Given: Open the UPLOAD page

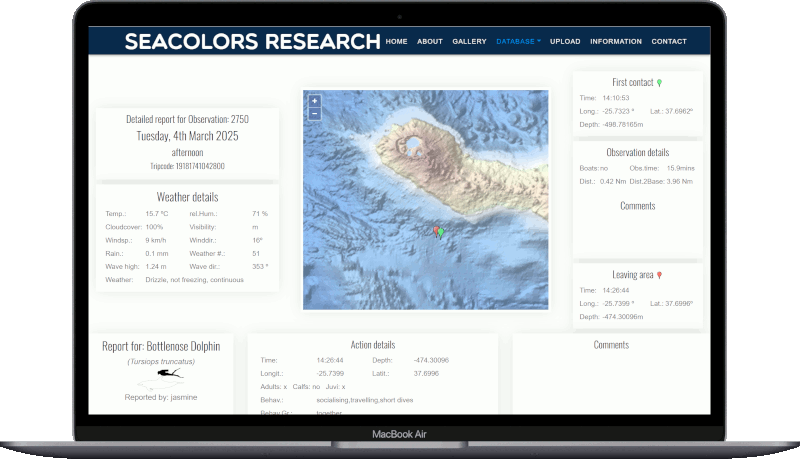Looking at the screenshot, I should click(x=565, y=41).
